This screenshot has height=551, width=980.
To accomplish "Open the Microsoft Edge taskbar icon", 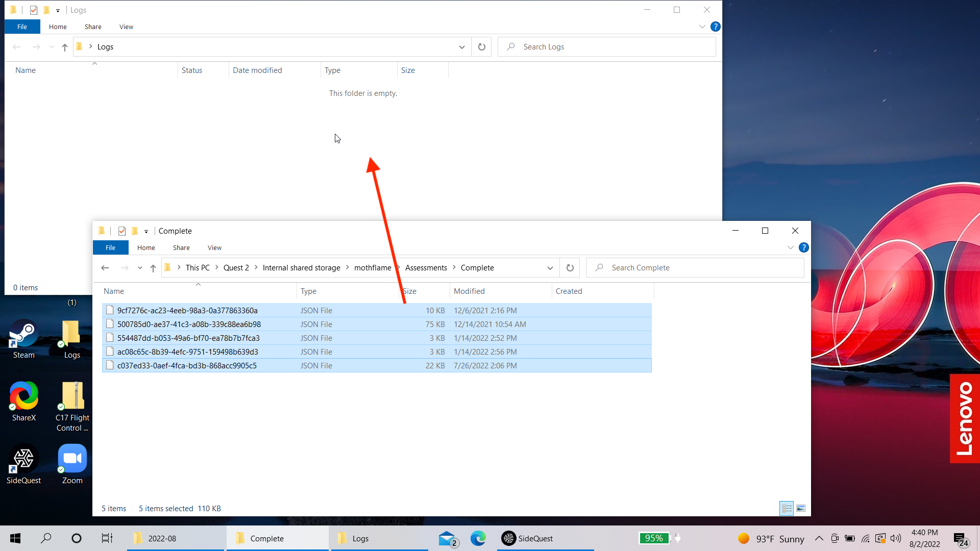I will pyautogui.click(x=478, y=538).
